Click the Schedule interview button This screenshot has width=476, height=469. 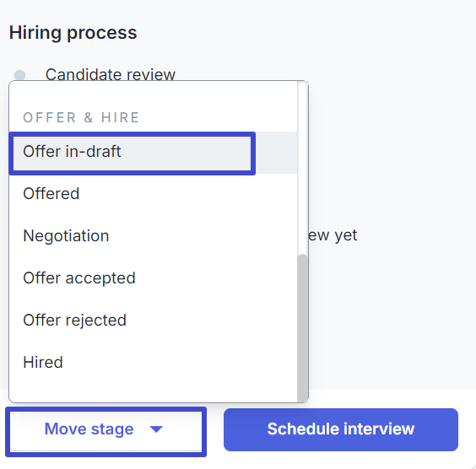[341, 429]
